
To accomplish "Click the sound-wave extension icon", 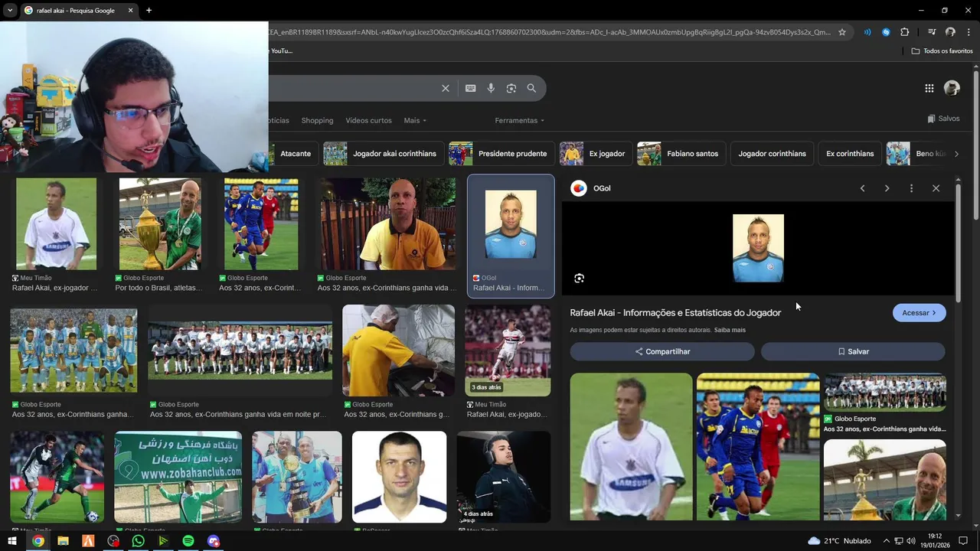I will (867, 32).
